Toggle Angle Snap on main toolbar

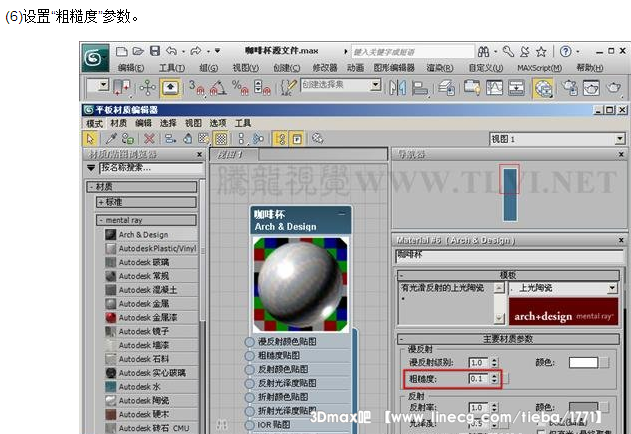click(x=218, y=87)
